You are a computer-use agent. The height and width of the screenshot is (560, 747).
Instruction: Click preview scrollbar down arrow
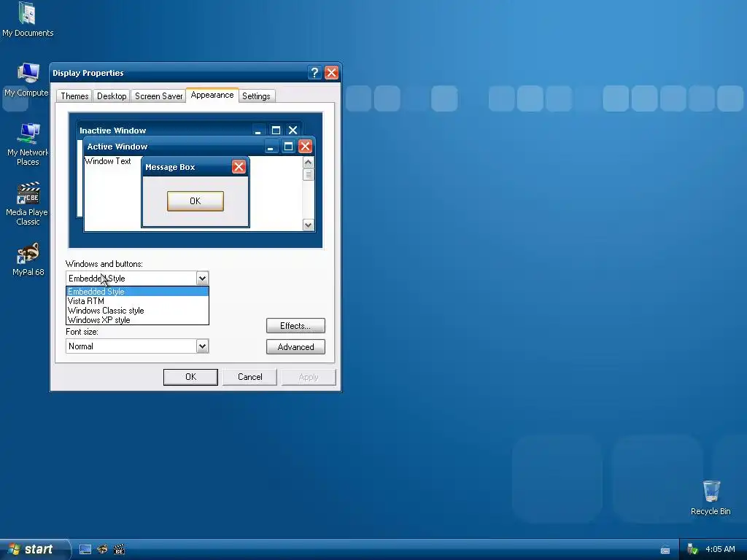point(309,225)
